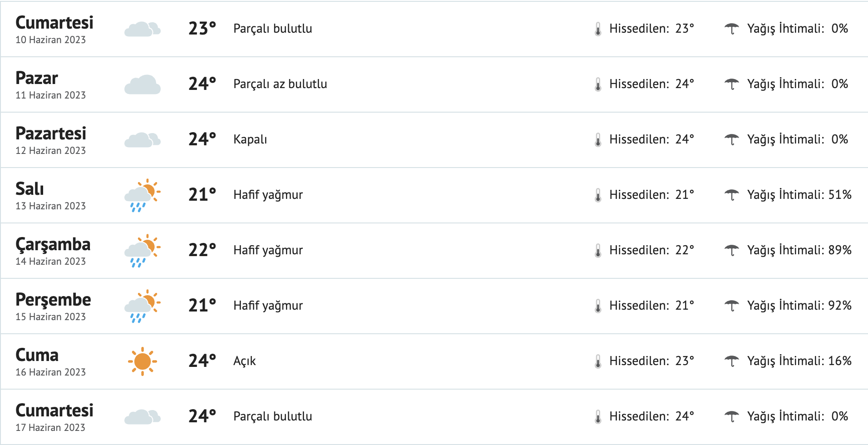Image resolution: width=868 pixels, height=445 pixels.
Task: Click the thermometer icon in Salı row
Action: click(598, 195)
